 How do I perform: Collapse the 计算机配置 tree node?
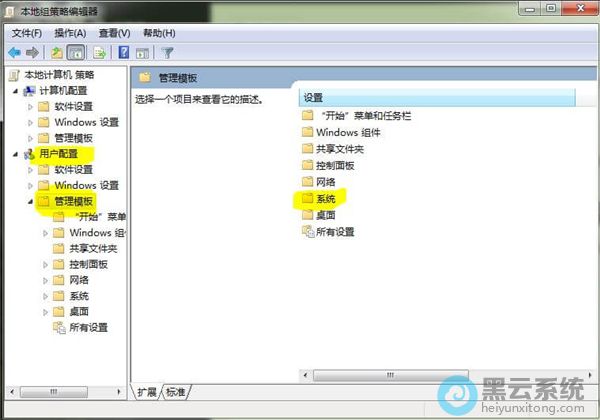[x=15, y=91]
